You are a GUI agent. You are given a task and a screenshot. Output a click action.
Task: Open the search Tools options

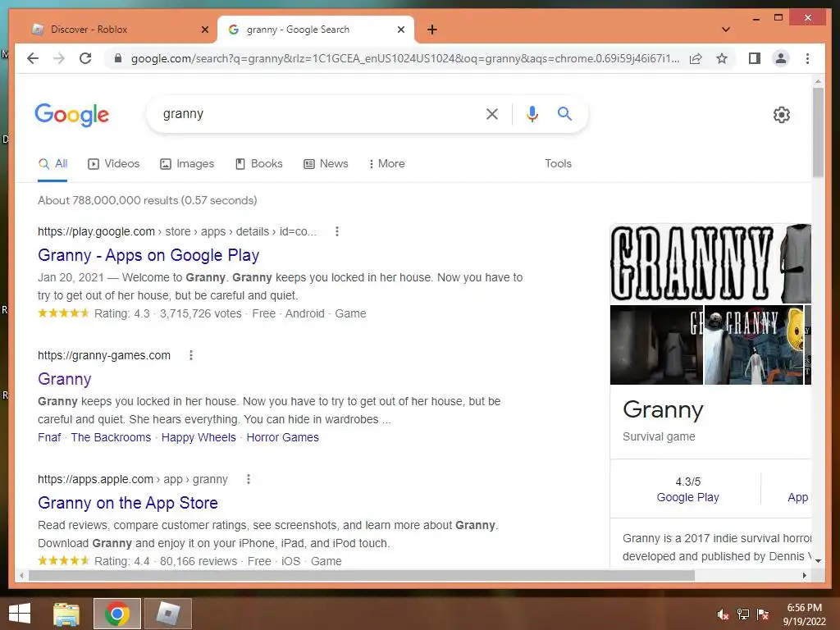point(558,164)
